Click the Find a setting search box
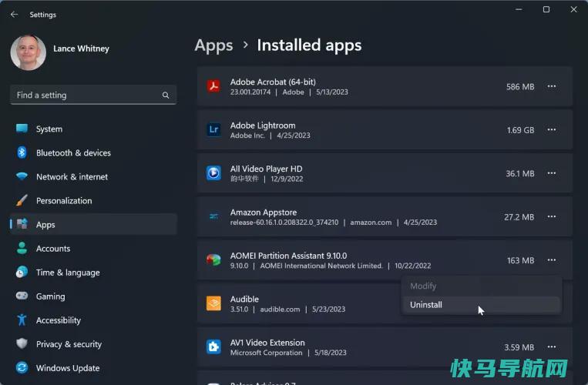 coord(93,95)
